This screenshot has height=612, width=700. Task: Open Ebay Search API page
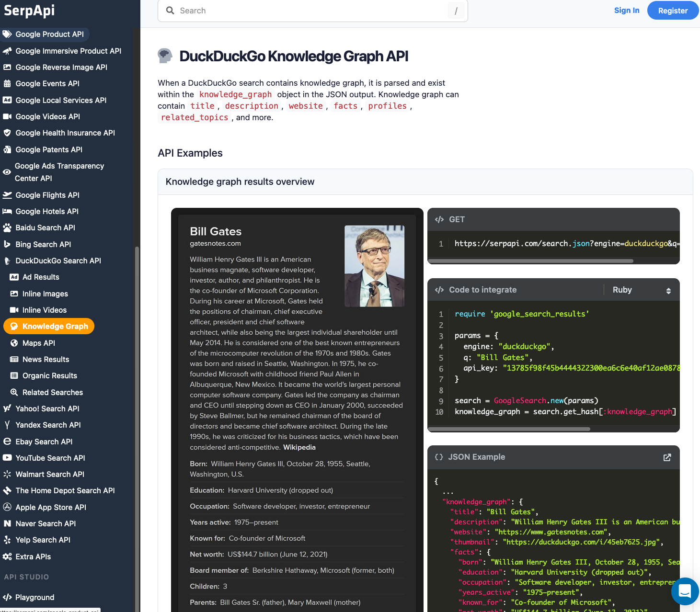pos(44,442)
